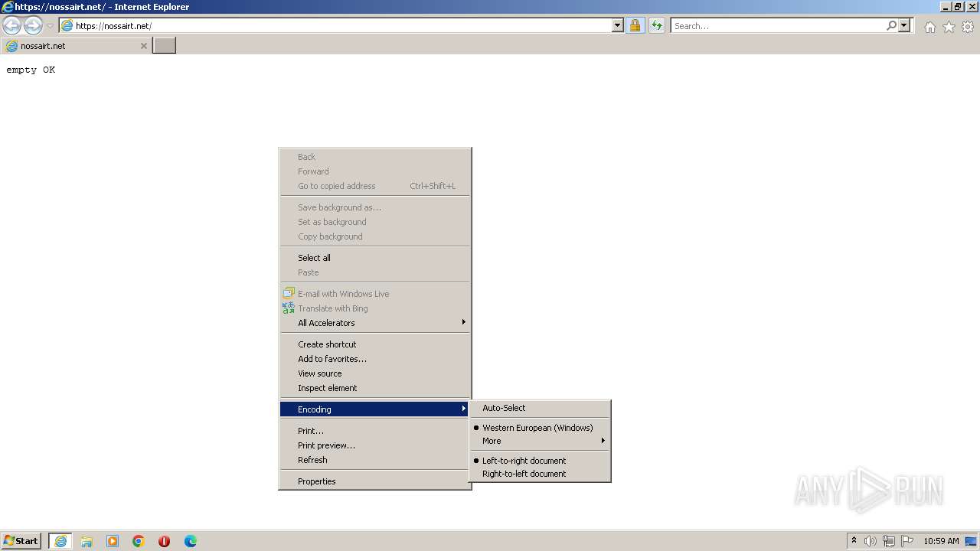
Task: Select the nossairt.net tab
Action: coord(76,46)
